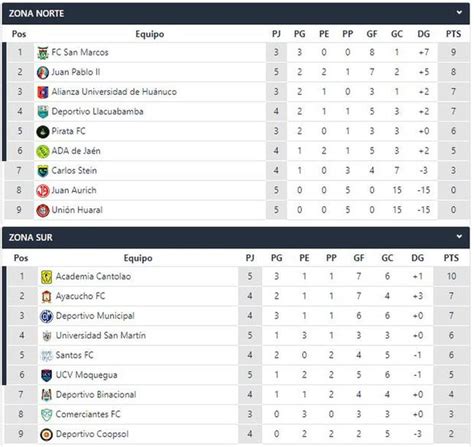Click the Comerciantes FC shield logo

46,415
